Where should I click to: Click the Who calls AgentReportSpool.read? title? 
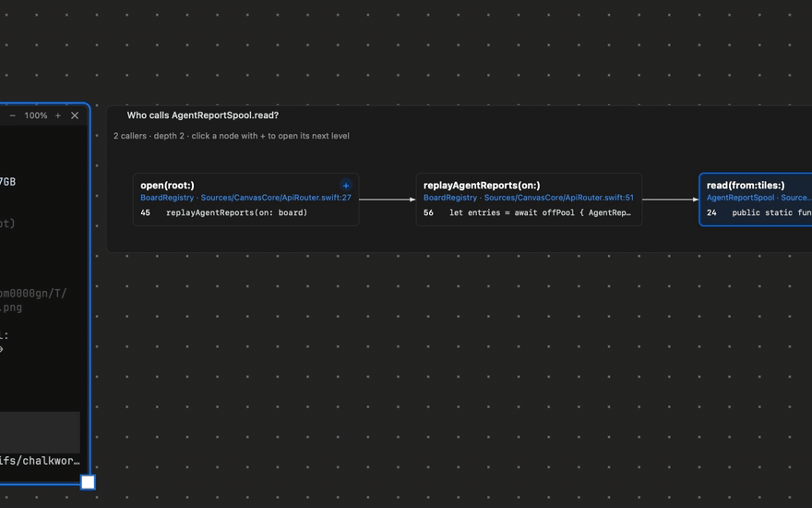point(202,115)
